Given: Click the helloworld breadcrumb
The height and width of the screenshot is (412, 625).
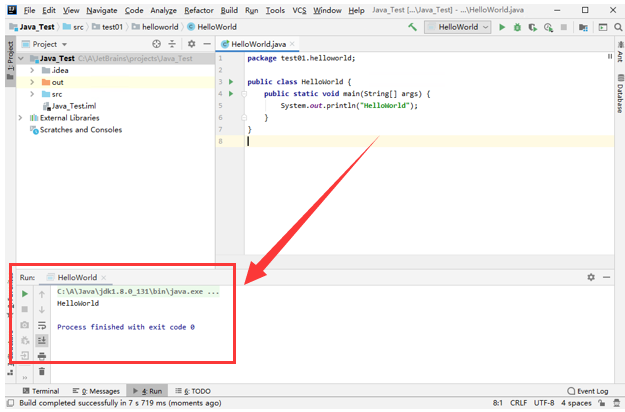Looking at the screenshot, I should click(x=155, y=27).
